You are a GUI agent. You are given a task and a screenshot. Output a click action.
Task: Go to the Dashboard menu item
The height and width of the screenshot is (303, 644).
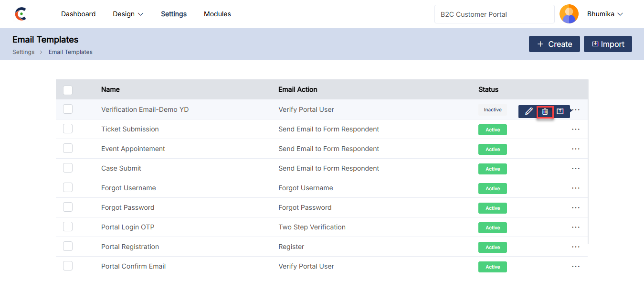tap(78, 14)
